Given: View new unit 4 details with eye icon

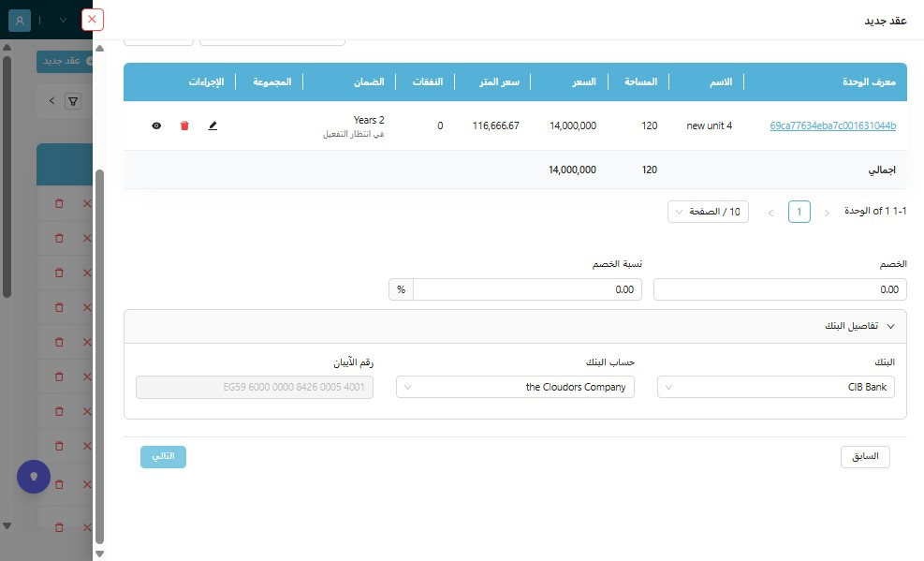Looking at the screenshot, I should pos(156,125).
